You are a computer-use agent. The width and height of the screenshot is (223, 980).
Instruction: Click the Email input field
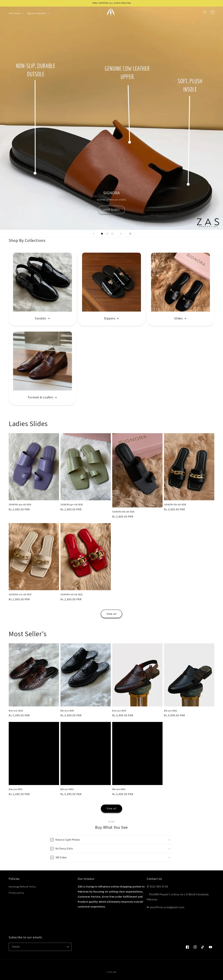tap(37, 947)
